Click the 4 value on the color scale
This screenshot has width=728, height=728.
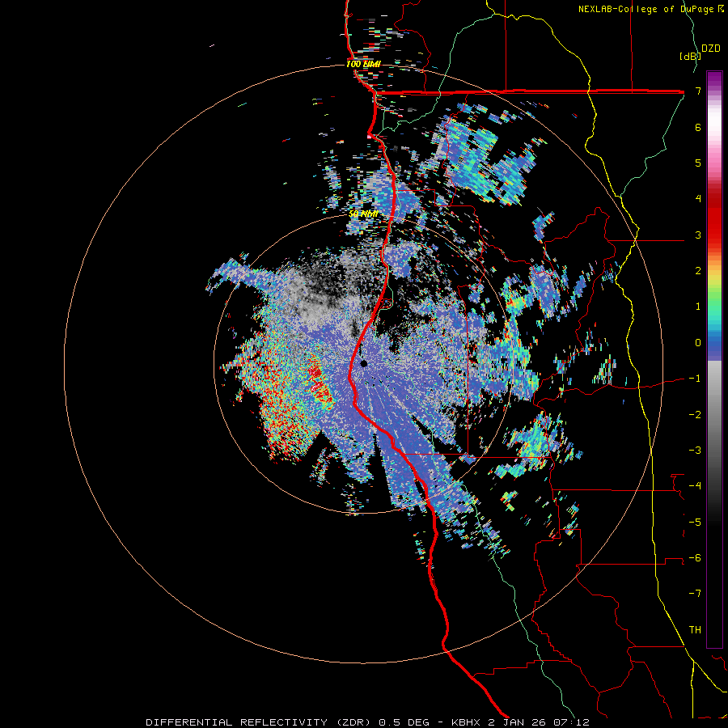tap(698, 199)
